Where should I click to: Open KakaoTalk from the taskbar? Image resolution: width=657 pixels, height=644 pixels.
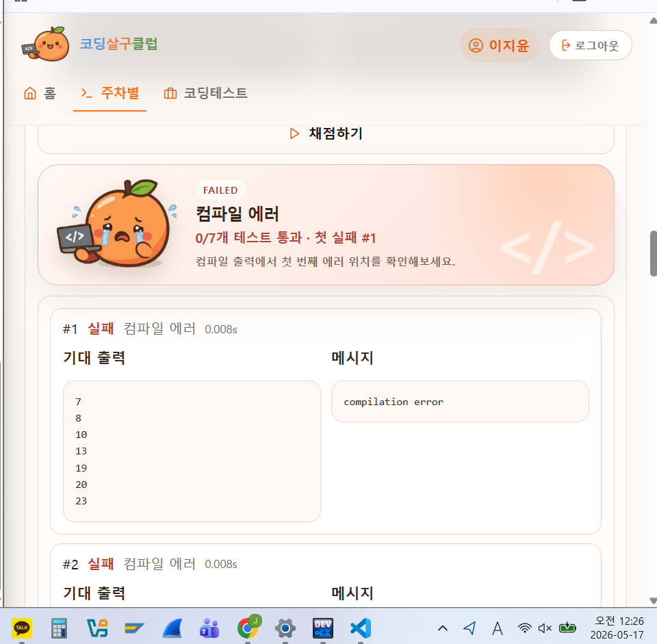[x=22, y=628]
